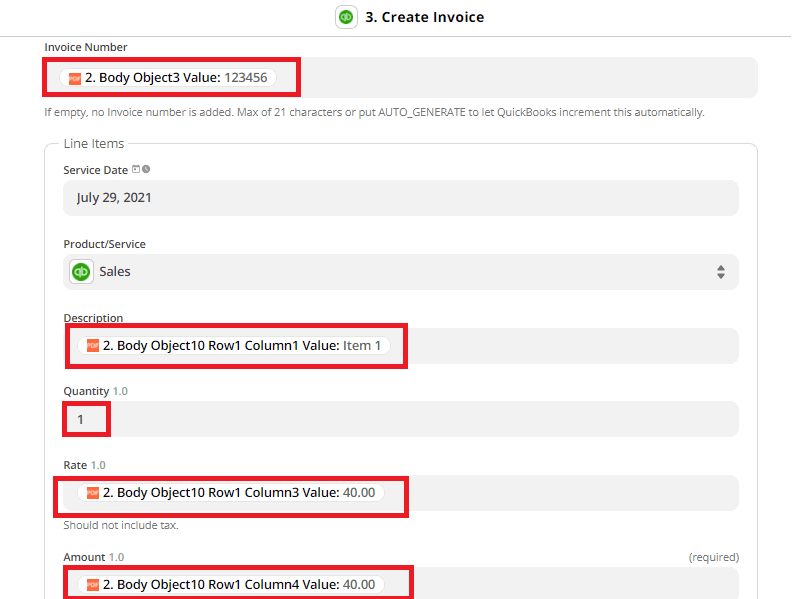Select the 'Sales' value in Product/Service
The width and height of the screenshot is (794, 599).
tap(114, 271)
